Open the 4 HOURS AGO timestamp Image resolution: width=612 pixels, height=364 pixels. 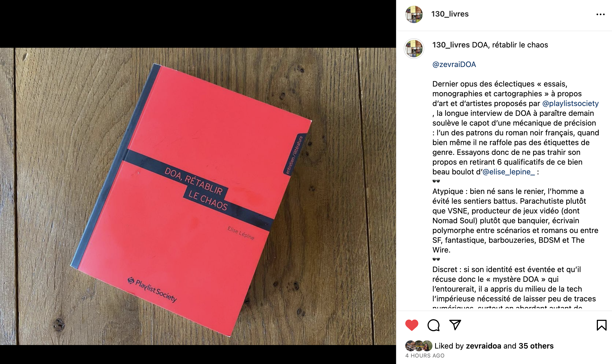(x=425, y=356)
